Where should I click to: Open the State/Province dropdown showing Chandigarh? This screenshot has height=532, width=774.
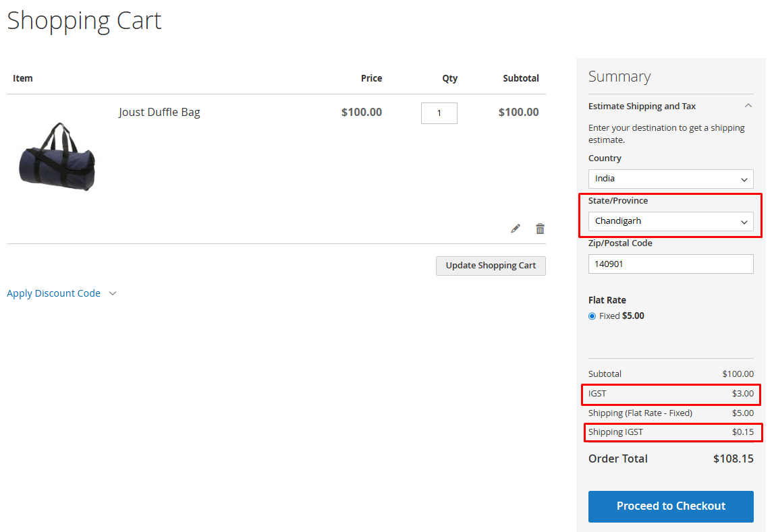tap(671, 221)
